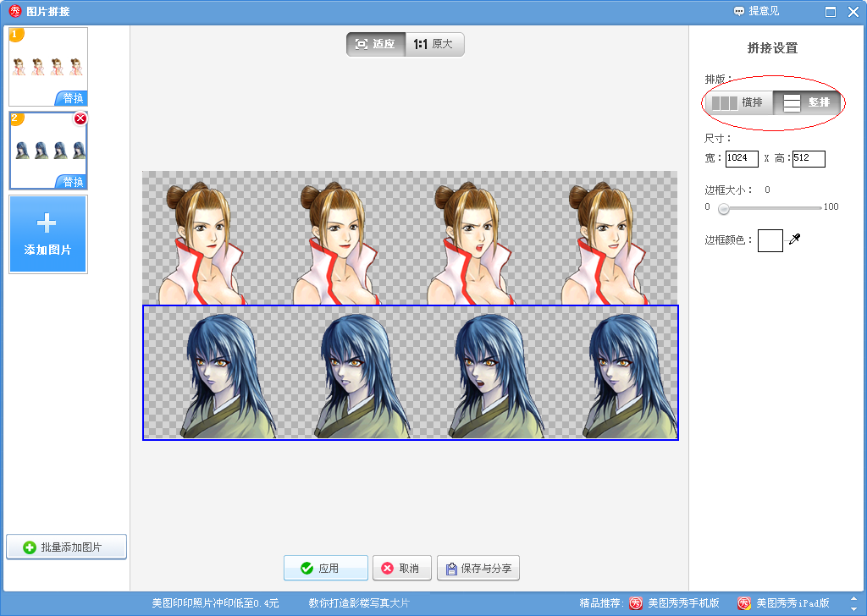Switch layout to 横排 horizontal arrangement
Image resolution: width=867 pixels, height=616 pixels.
pyautogui.click(x=738, y=102)
